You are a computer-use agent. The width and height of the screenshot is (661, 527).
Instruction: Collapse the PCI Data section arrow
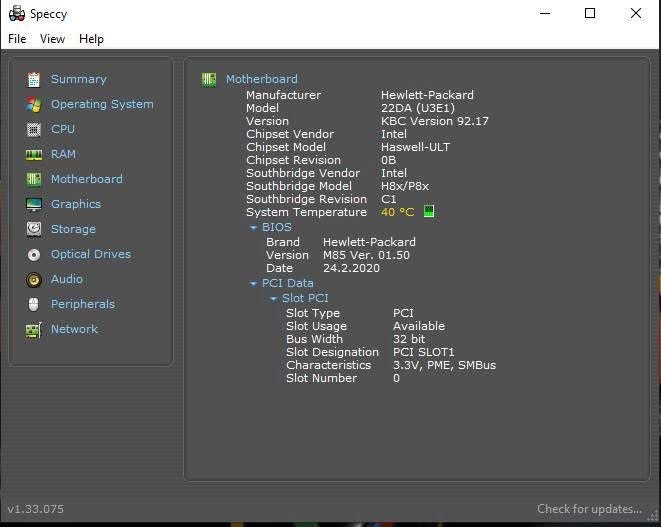pos(253,284)
